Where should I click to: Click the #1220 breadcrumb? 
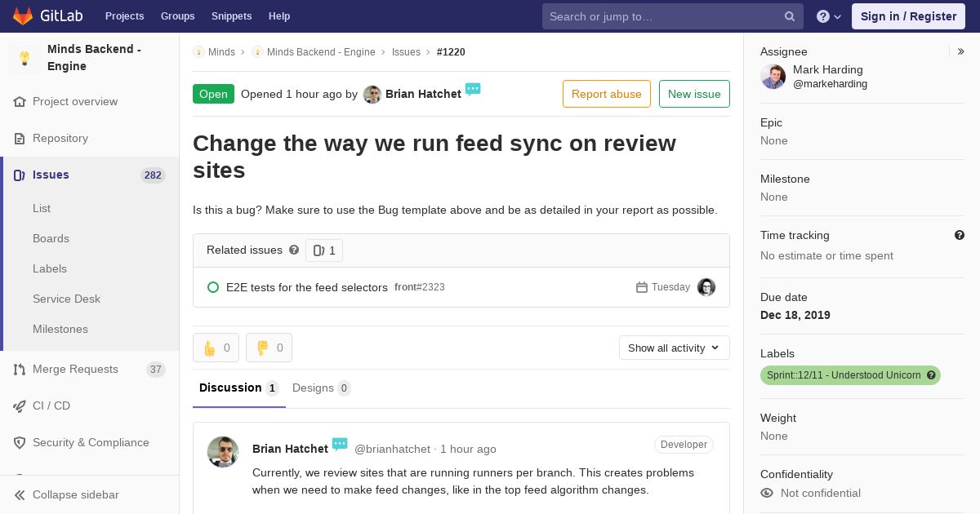click(451, 52)
